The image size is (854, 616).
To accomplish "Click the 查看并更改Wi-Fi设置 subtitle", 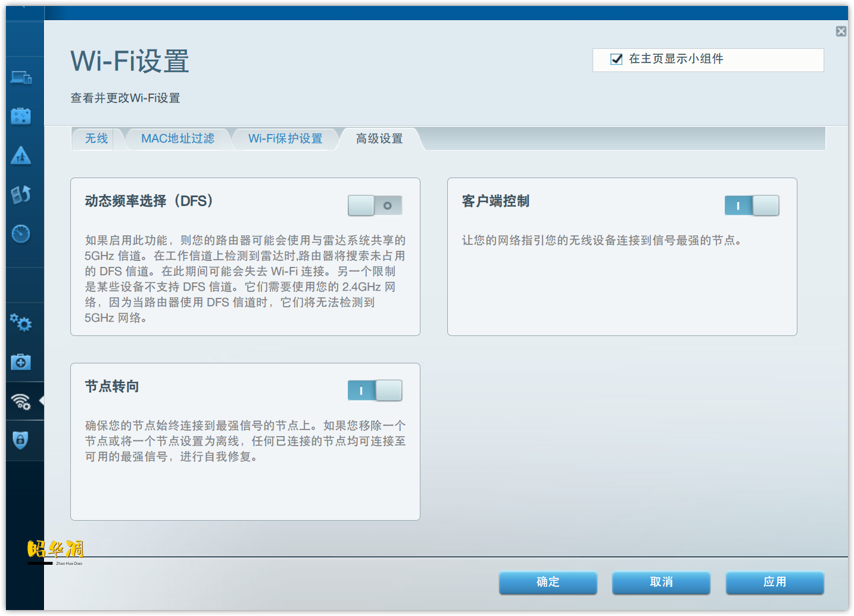I will tap(125, 98).
